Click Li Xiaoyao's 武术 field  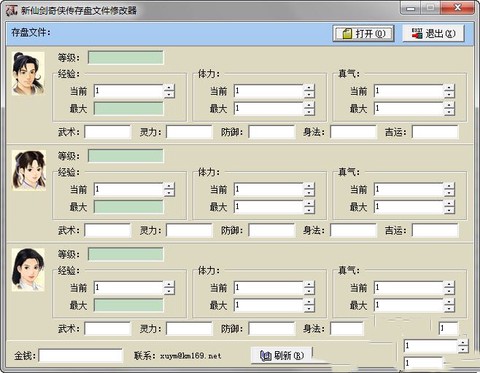click(107, 132)
